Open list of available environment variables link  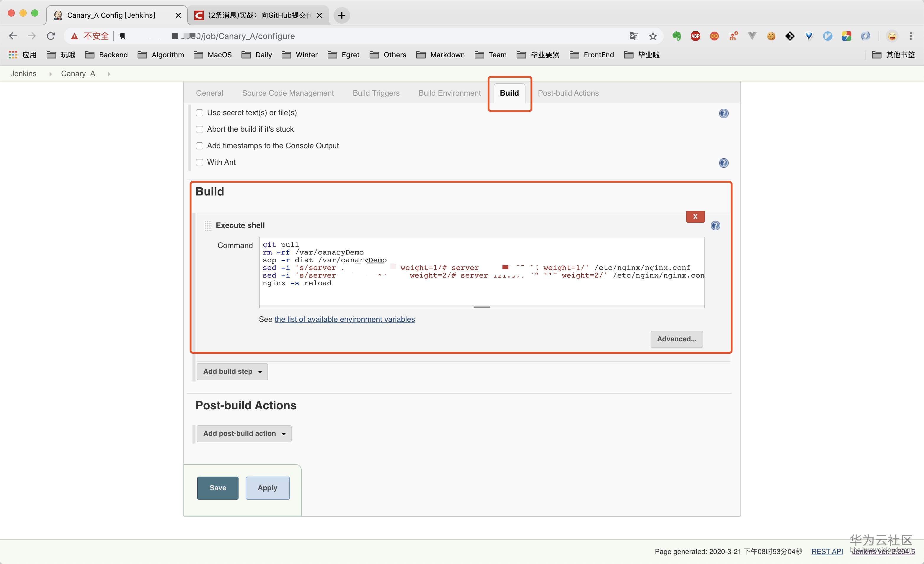tap(344, 319)
